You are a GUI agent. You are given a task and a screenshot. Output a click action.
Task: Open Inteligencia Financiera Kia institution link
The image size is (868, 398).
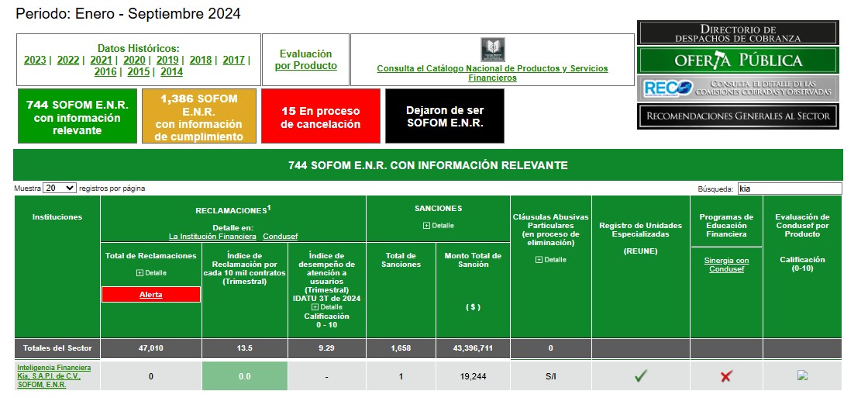(53, 376)
